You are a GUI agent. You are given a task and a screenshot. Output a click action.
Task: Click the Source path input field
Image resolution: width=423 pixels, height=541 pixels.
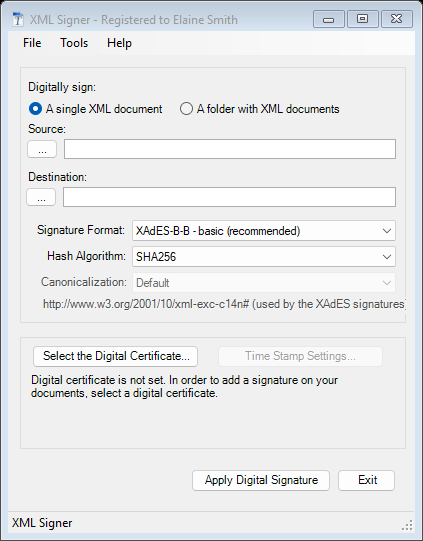[x=230, y=149]
